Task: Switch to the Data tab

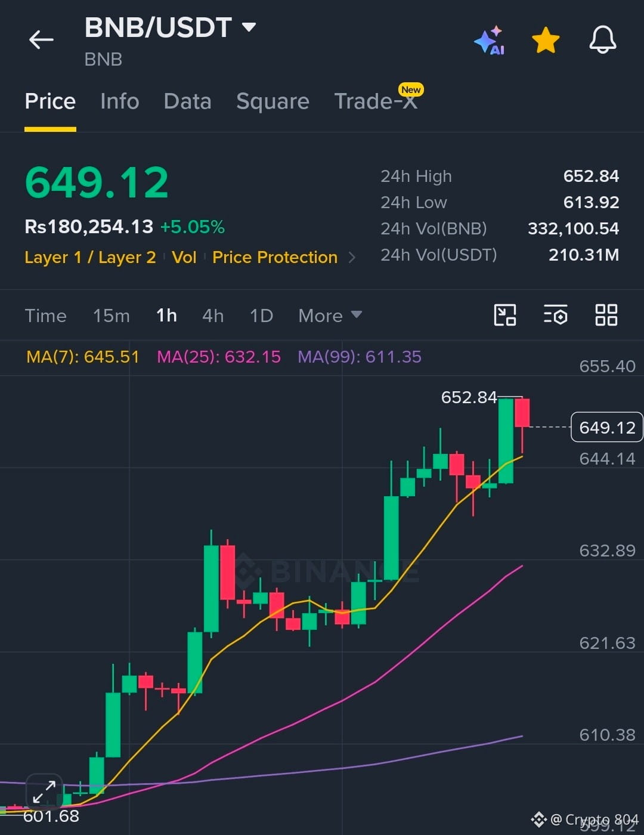Action: point(187,101)
